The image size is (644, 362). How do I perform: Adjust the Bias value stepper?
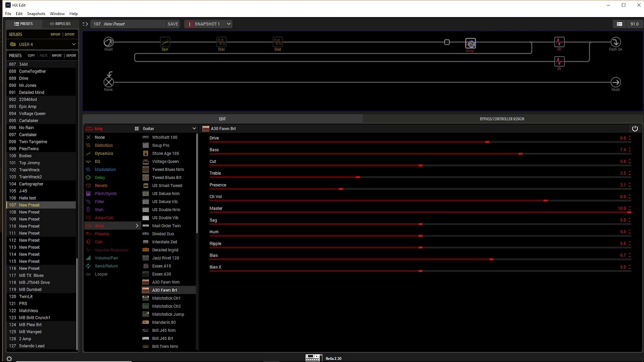pyautogui.click(x=629, y=255)
